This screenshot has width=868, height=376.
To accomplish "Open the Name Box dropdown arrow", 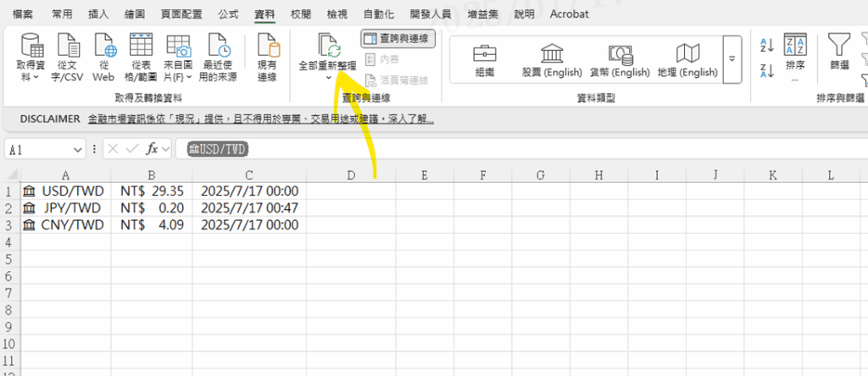I will click(78, 149).
